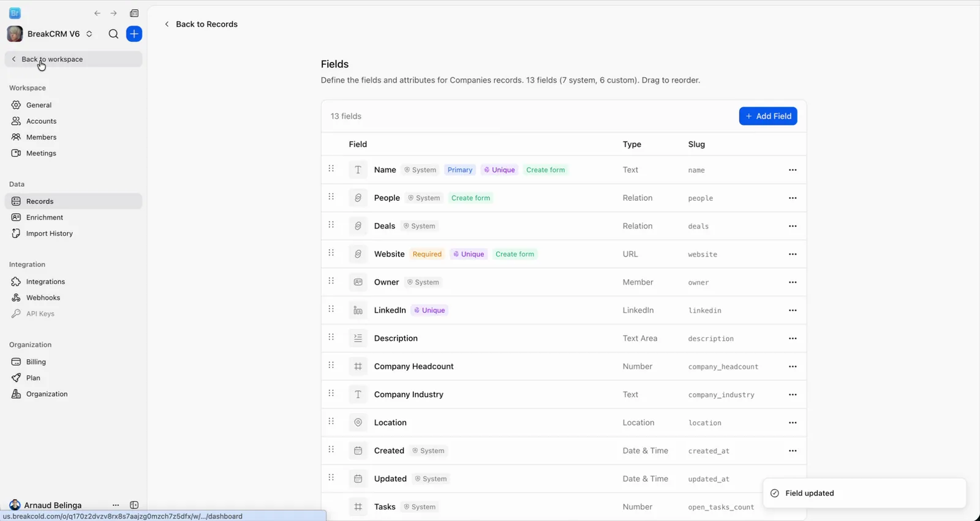Open Organization settings page

click(73, 394)
